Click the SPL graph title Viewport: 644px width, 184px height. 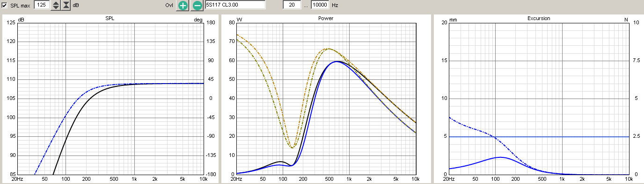110,19
